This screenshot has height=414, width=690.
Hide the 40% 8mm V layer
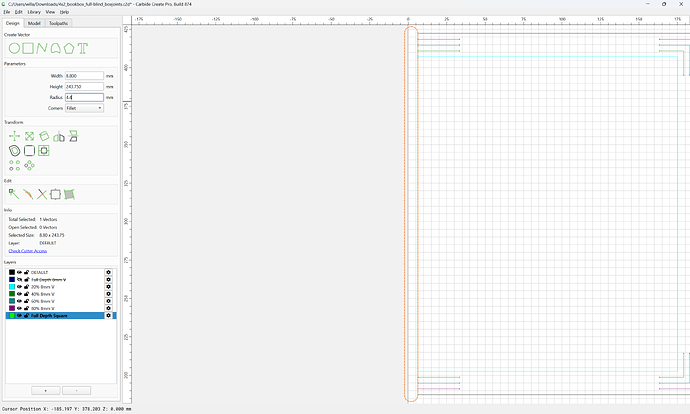(x=19, y=294)
